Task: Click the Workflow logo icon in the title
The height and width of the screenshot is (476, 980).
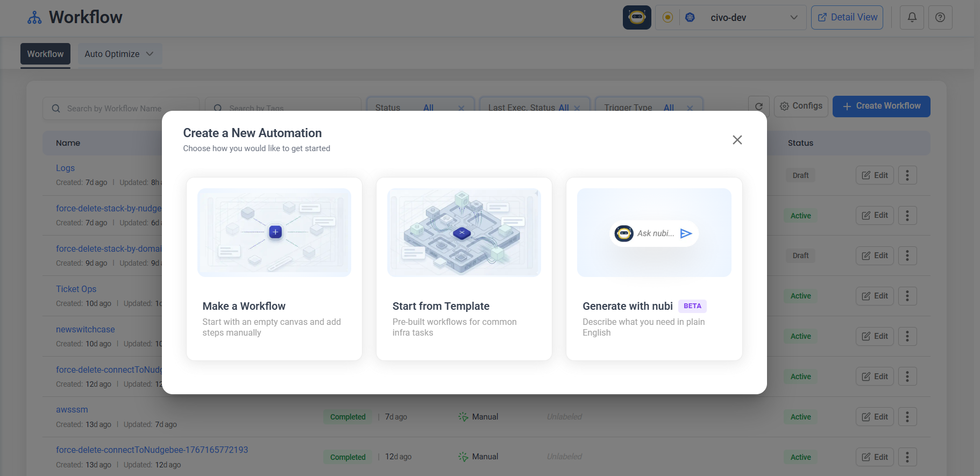Action: 34,18
